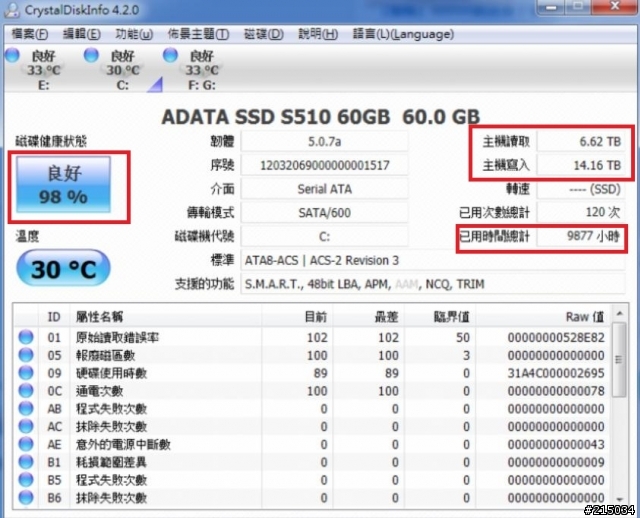The image size is (640, 518).
Task: Click the 目前 column header
Action: pyautogui.click(x=297, y=317)
